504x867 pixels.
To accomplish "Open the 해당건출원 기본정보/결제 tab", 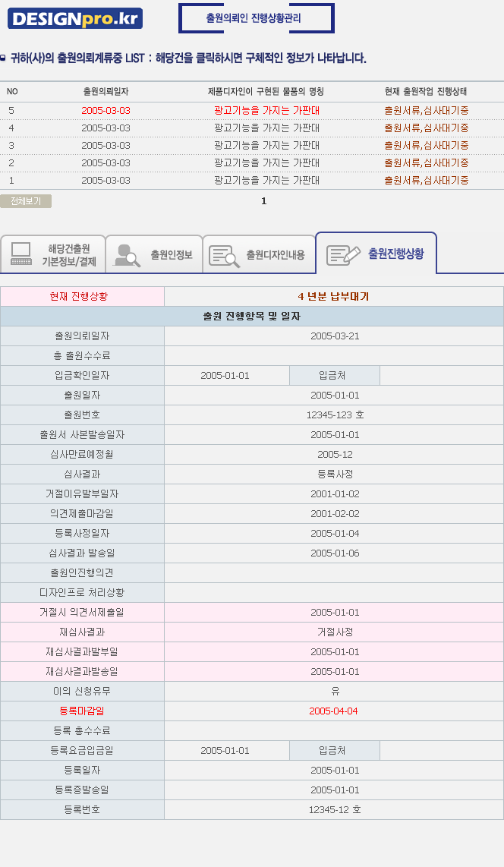I will pyautogui.click(x=52, y=254).
